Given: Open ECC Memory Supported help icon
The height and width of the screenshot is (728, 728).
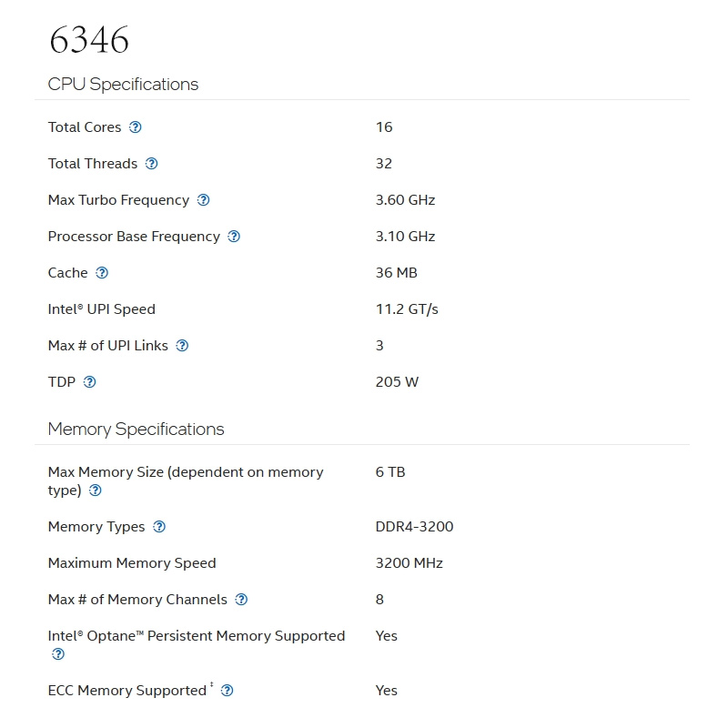Looking at the screenshot, I should 227,691.
